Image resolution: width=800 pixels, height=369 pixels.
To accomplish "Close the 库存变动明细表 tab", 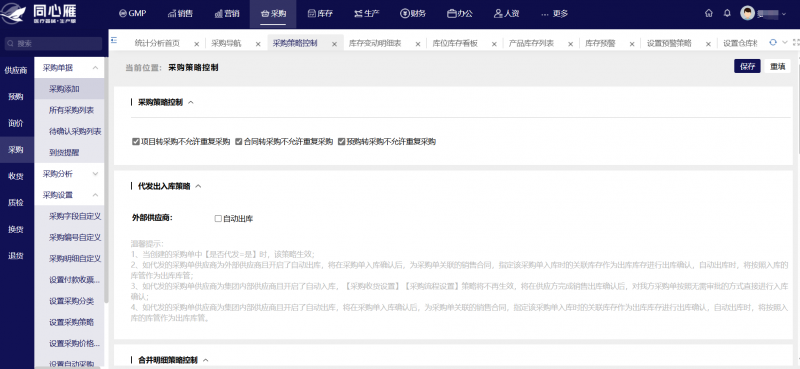I will pos(418,44).
